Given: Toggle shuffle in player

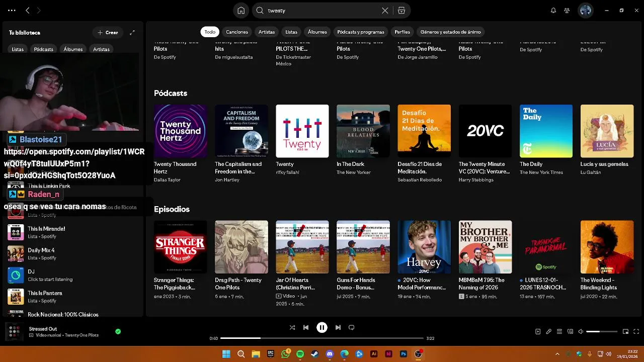Looking at the screenshot, I should coord(292,327).
